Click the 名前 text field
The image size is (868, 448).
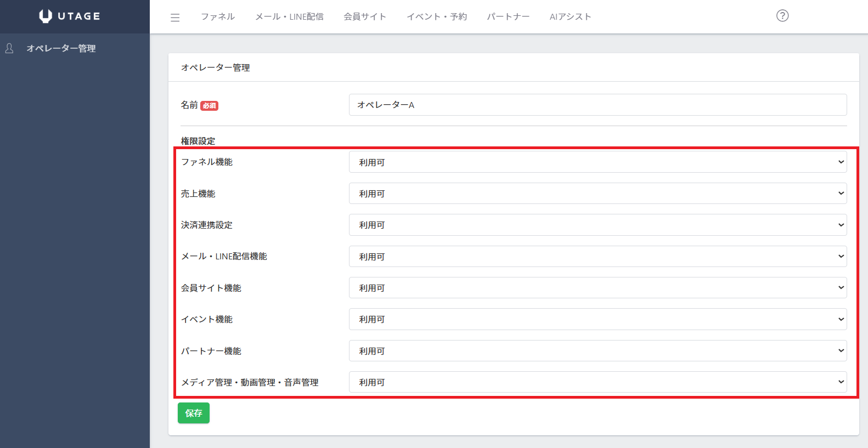click(x=598, y=105)
